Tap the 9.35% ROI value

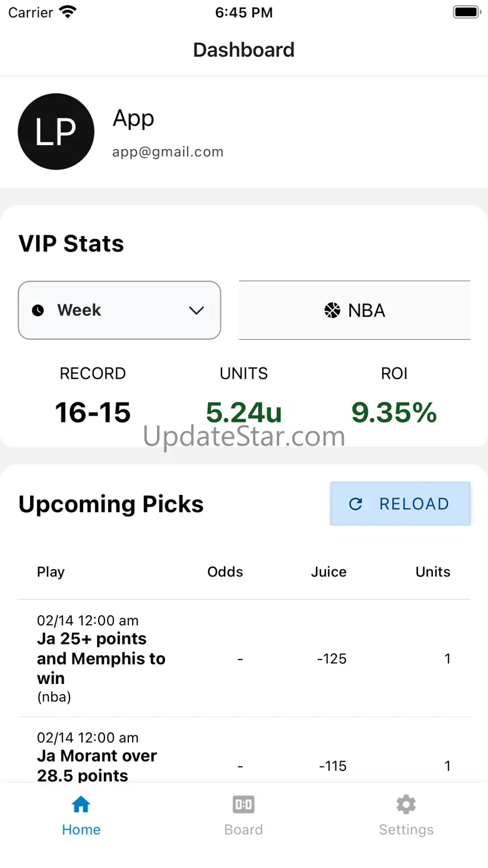coord(394,412)
